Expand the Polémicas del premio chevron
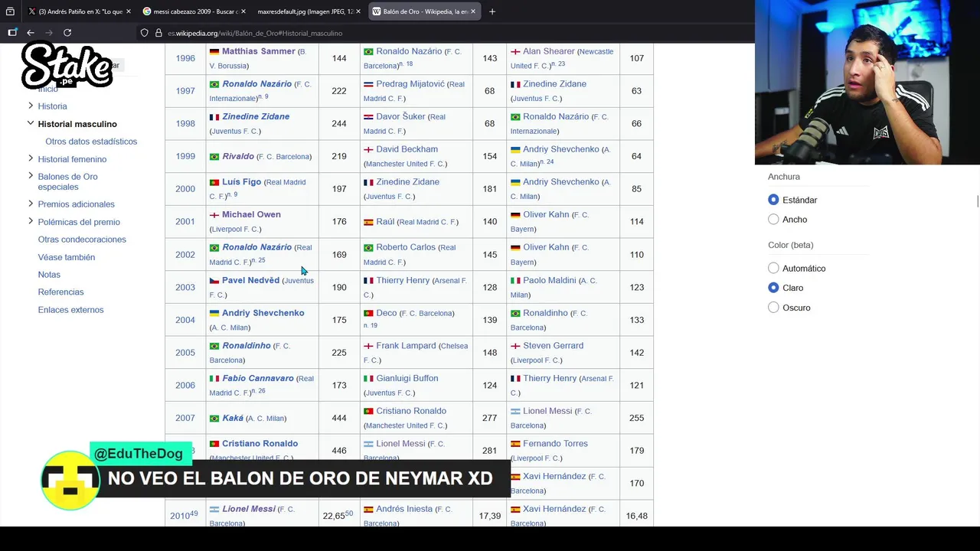This screenshot has width=980, height=551. pos(31,221)
